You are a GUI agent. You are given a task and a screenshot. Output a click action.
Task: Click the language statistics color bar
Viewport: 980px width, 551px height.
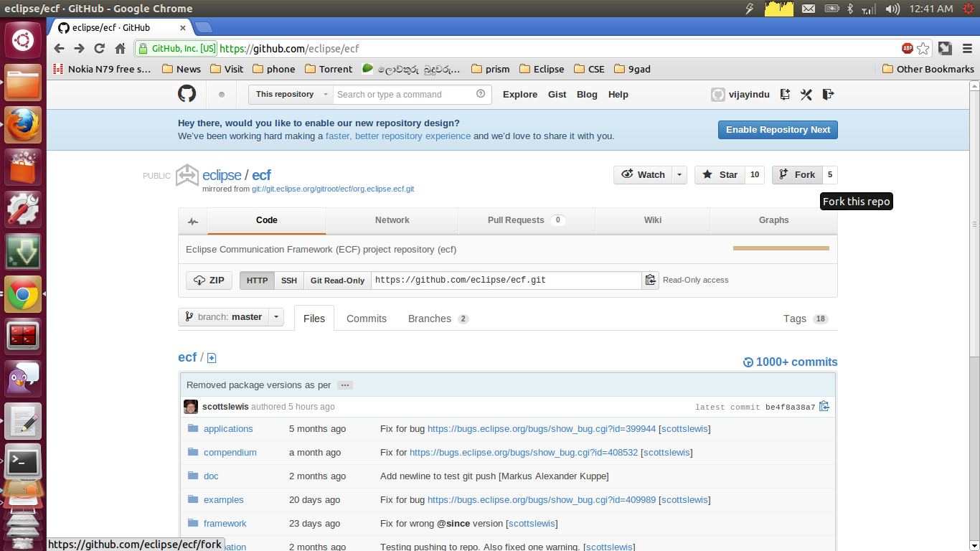click(781, 248)
